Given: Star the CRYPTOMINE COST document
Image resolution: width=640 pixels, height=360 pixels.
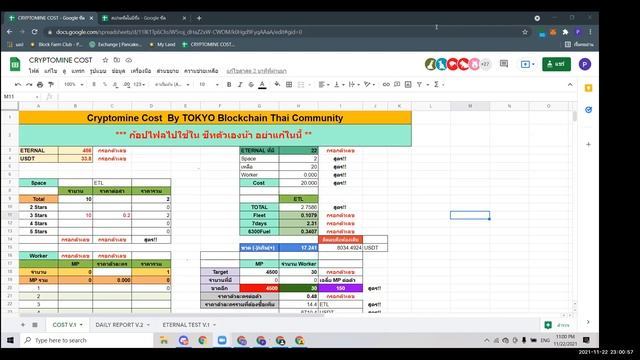Looking at the screenshot, I should coord(105,60).
